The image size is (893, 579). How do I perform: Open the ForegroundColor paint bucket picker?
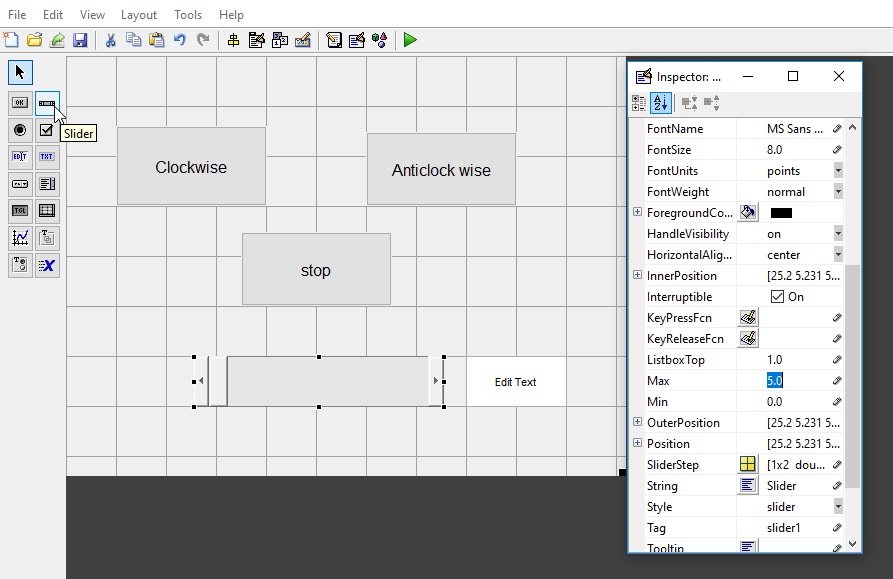(x=748, y=212)
